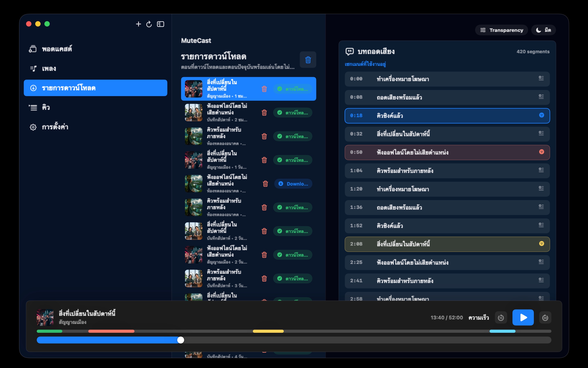The image size is (588, 368).
Task: Click blue marker icon on 0:18 segment
Action: [542, 115]
